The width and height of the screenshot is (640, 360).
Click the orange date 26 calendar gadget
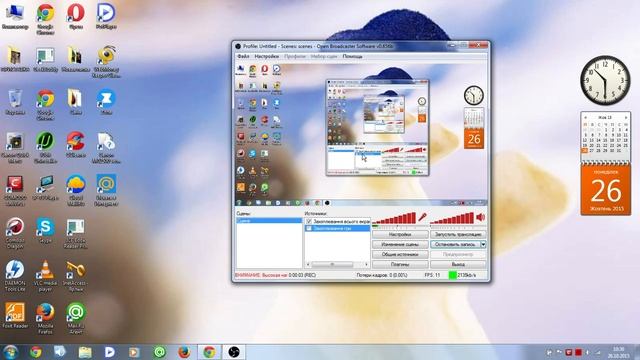606,189
